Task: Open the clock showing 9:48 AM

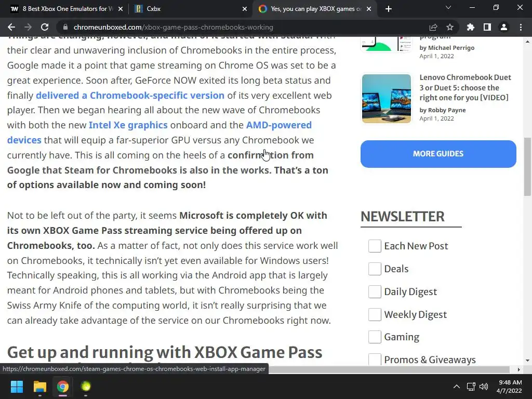Action: pyautogui.click(x=509, y=387)
